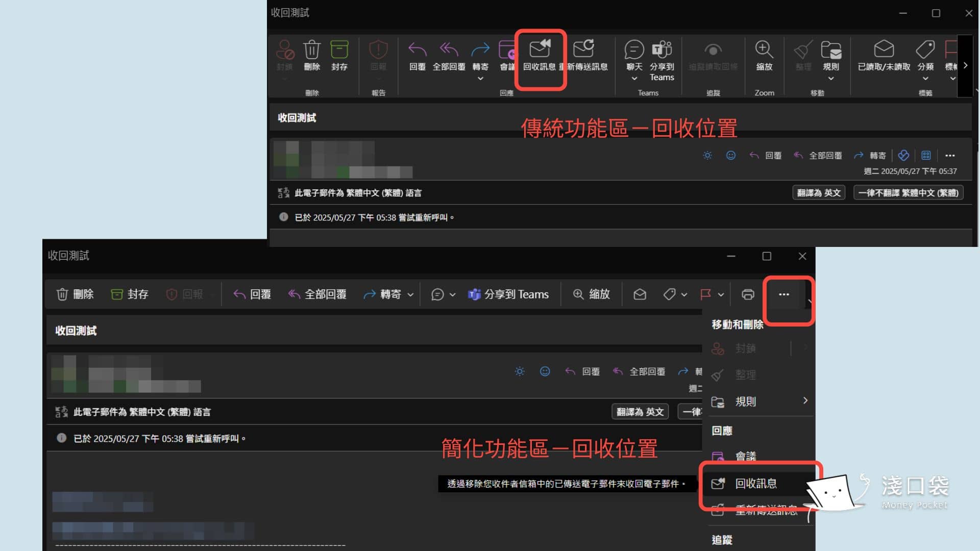Choose 回收訊息 from the overflow menu

coord(756,484)
